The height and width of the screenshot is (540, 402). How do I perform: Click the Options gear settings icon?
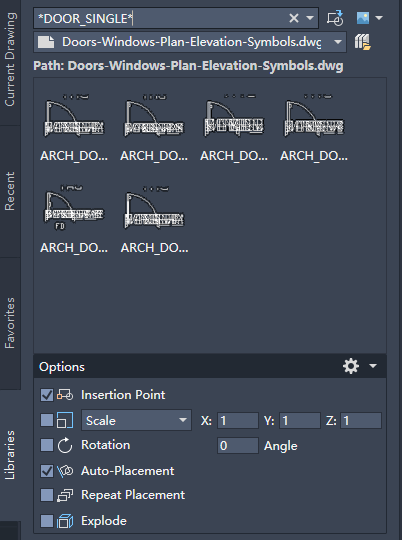(x=351, y=366)
